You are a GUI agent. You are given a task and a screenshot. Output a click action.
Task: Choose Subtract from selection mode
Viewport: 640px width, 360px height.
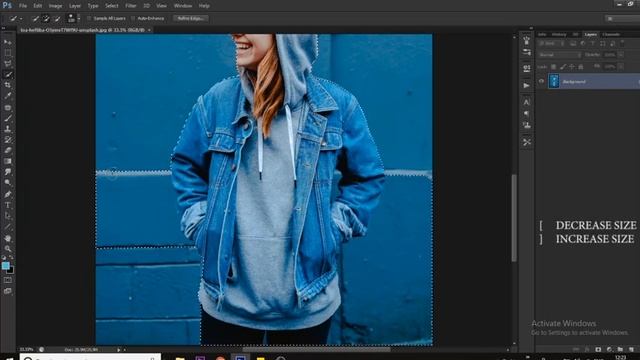tap(57, 18)
